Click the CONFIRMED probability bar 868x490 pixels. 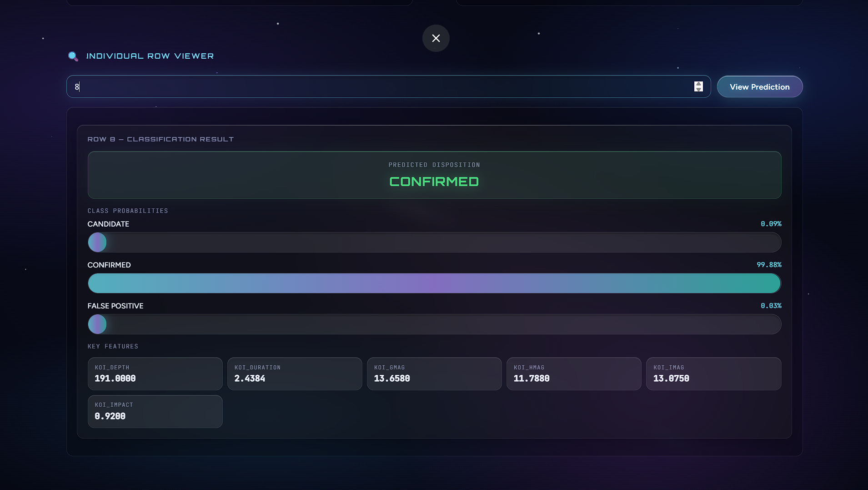point(434,283)
